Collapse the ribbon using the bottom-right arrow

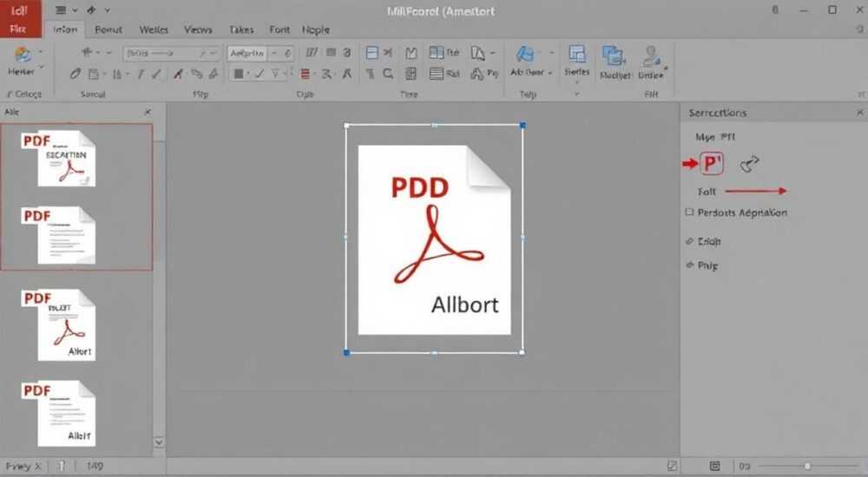(x=861, y=95)
